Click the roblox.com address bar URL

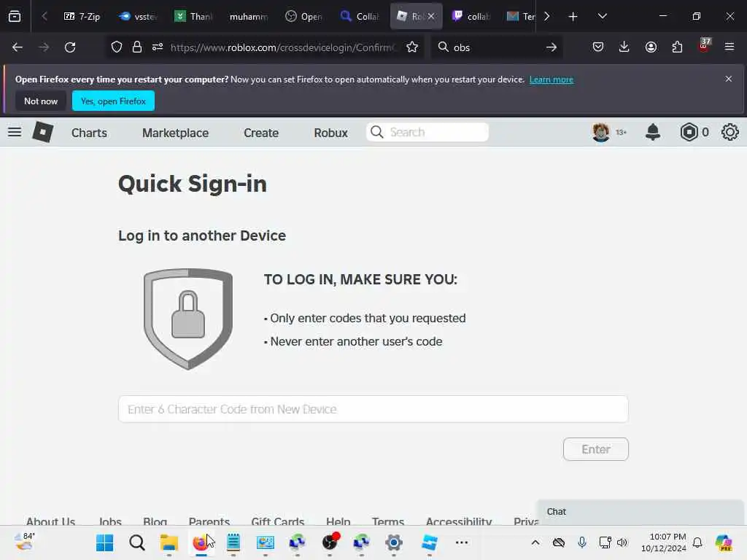283,47
